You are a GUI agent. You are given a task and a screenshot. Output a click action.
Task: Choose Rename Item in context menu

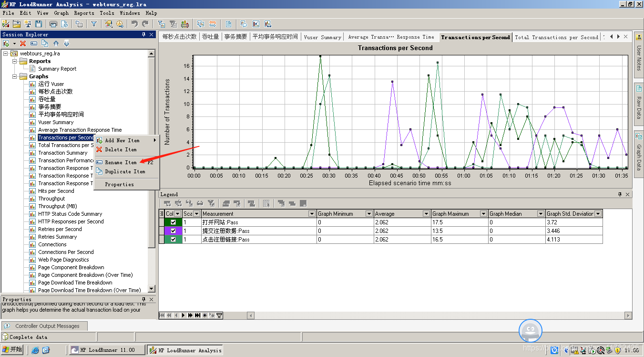pyautogui.click(x=126, y=162)
